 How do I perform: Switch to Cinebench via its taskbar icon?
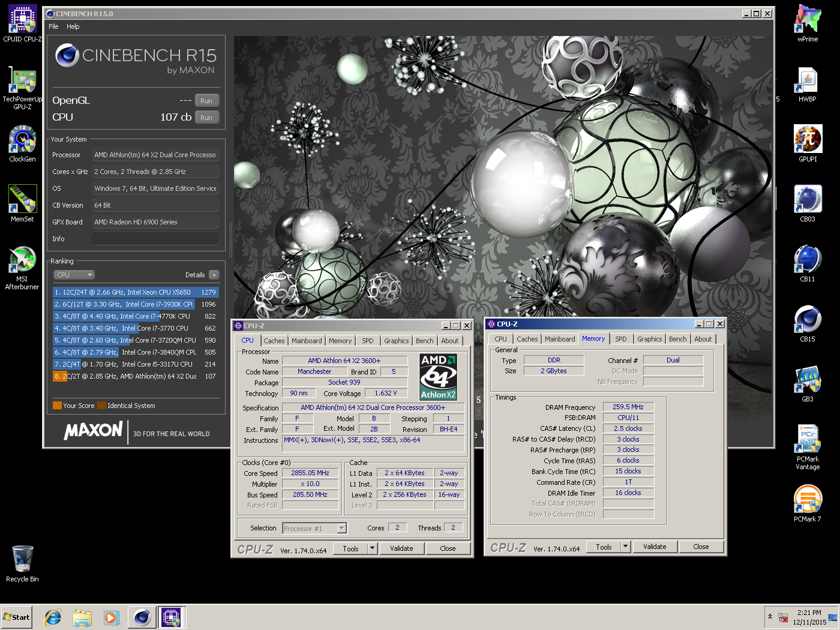pyautogui.click(x=142, y=617)
